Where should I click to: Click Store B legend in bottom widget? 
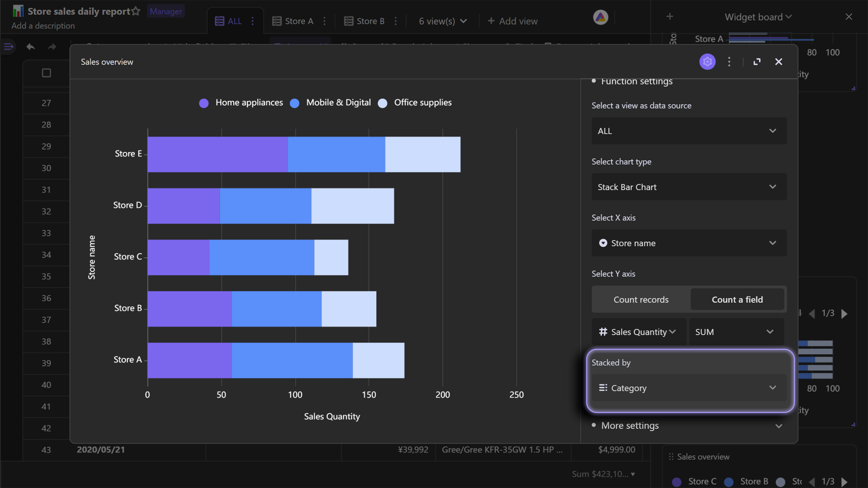click(746, 482)
